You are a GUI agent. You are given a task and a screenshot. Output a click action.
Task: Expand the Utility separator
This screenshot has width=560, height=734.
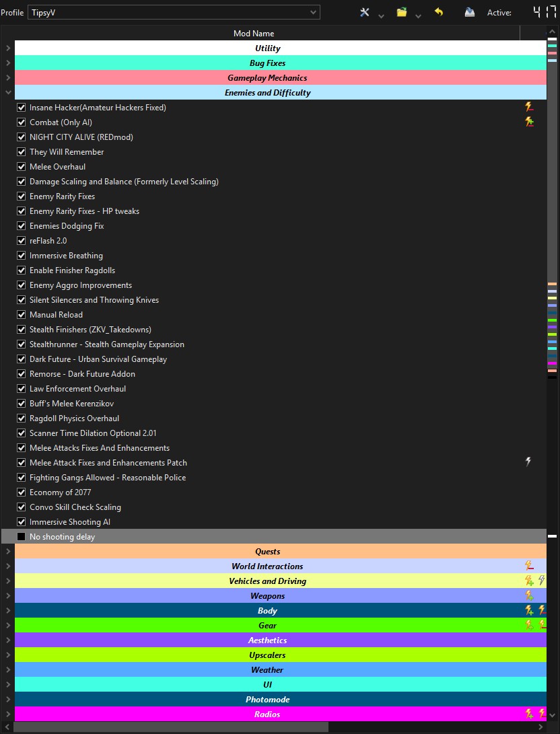click(8, 48)
